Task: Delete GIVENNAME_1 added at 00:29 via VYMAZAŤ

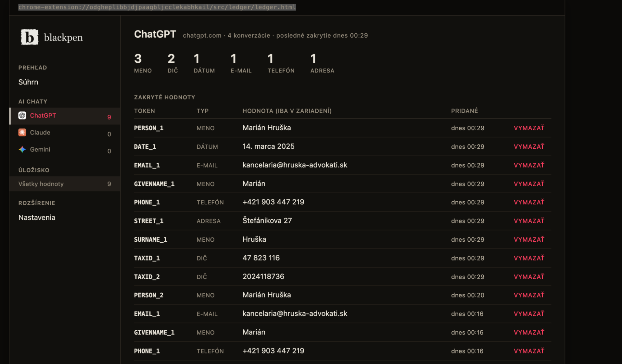Action: click(529, 184)
